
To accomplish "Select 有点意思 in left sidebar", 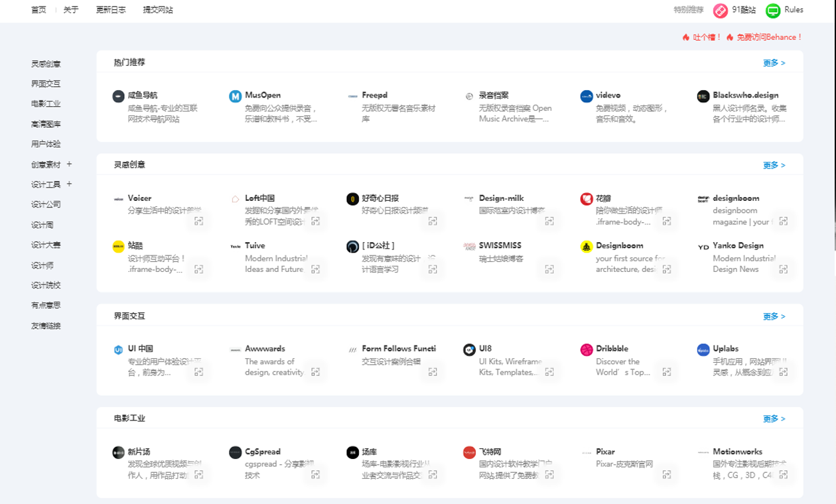I will click(46, 305).
